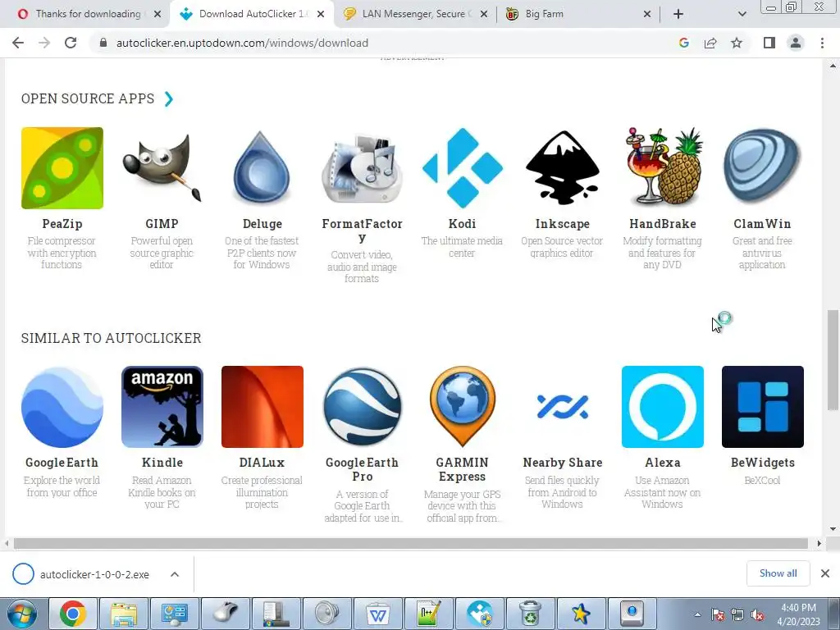The height and width of the screenshot is (630, 840).
Task: Launch Chrome from the taskbar
Action: coord(73,614)
